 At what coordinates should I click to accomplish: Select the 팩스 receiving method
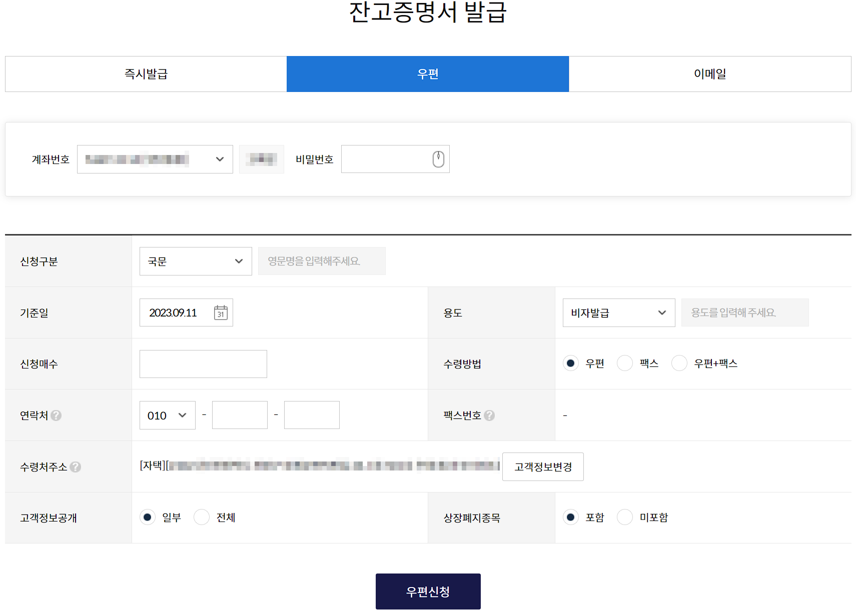coord(624,363)
